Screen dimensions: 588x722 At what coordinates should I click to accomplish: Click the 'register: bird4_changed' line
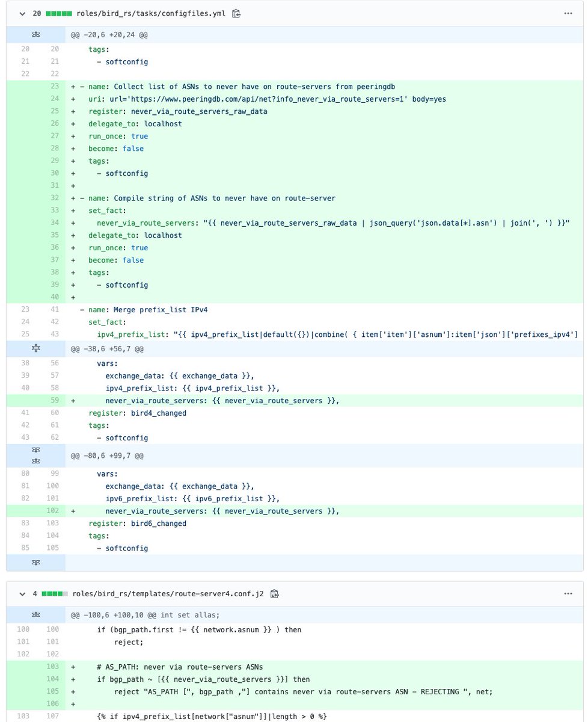[137, 413]
